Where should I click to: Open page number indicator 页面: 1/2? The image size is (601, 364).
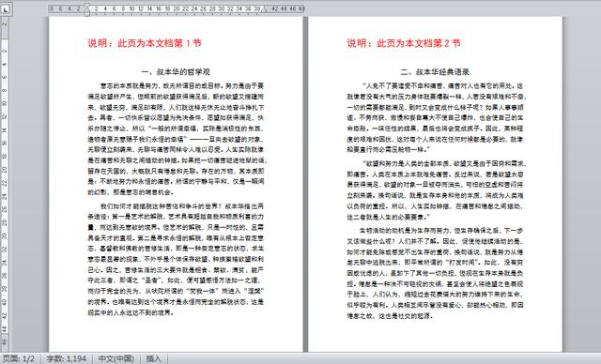pyautogui.click(x=19, y=358)
